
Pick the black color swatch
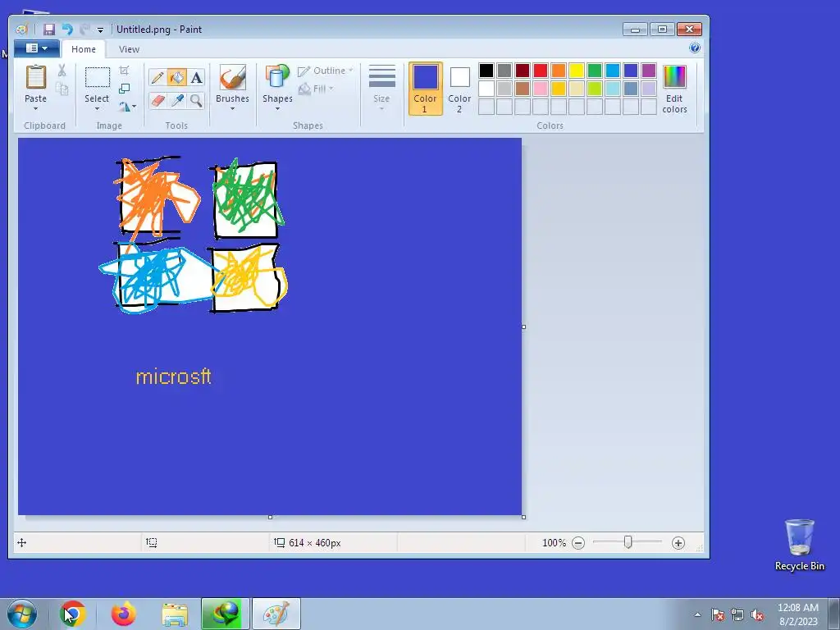(x=486, y=71)
